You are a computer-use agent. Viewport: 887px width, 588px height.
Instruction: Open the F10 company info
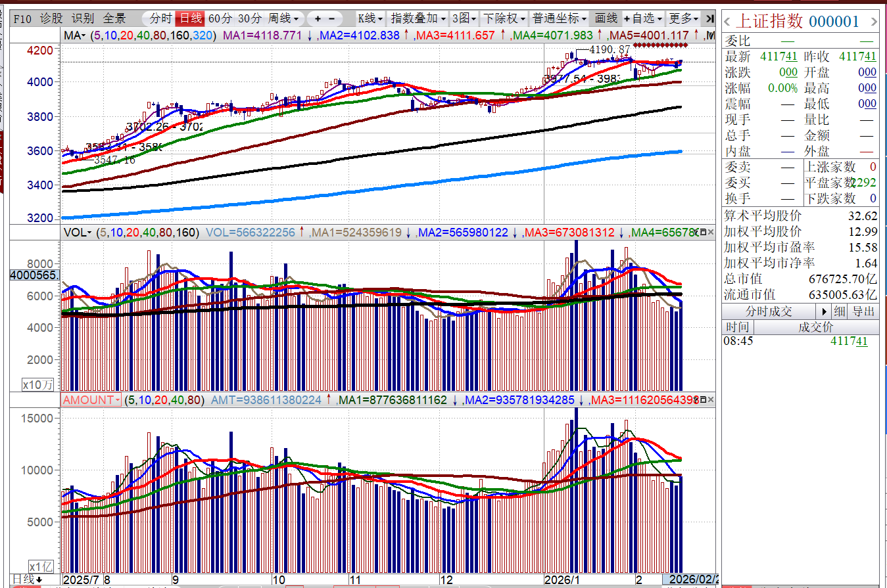pos(22,18)
